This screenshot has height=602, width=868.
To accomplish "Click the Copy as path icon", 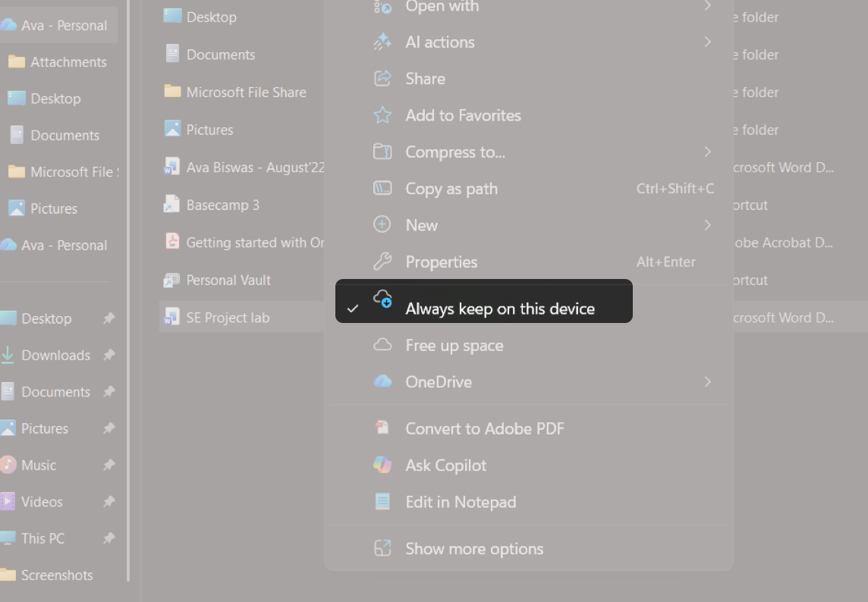I will [382, 189].
